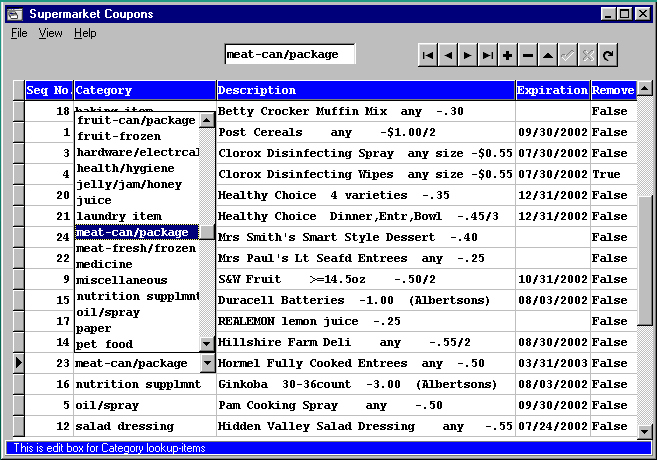The image size is (657, 460).
Task: Click the Seq No. column header
Action: coord(49,90)
